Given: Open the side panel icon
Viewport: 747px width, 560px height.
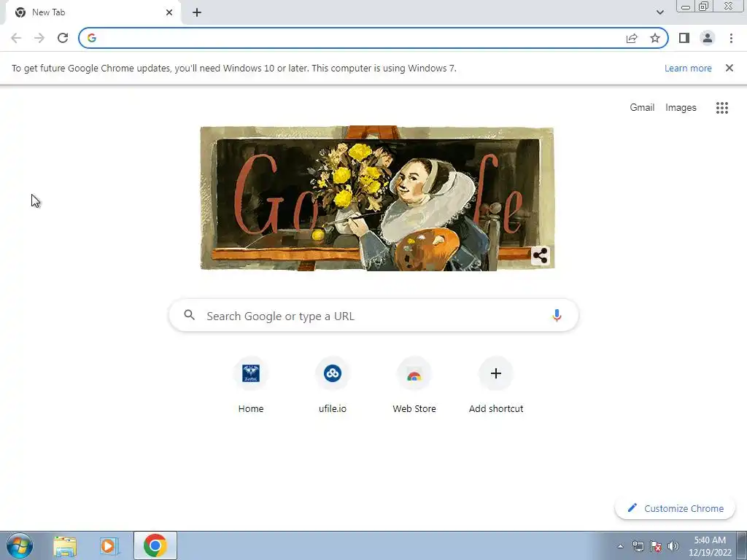Looking at the screenshot, I should point(684,38).
